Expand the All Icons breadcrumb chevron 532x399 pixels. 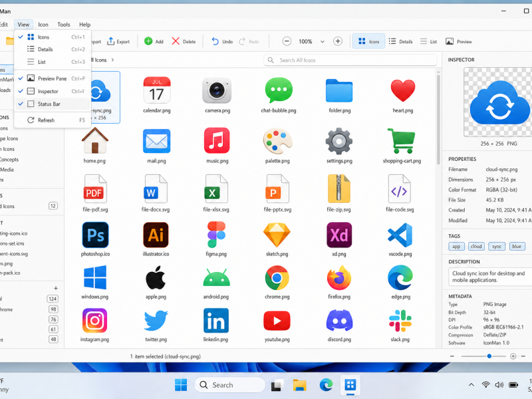112,60
